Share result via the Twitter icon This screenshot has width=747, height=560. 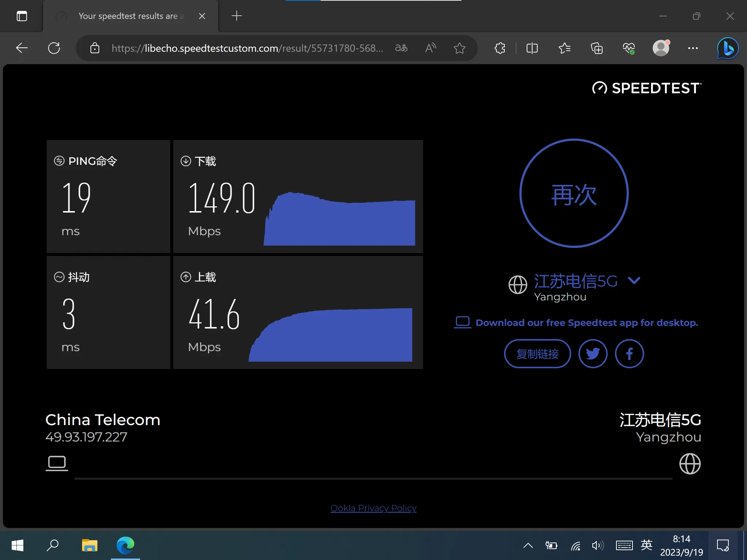click(593, 354)
